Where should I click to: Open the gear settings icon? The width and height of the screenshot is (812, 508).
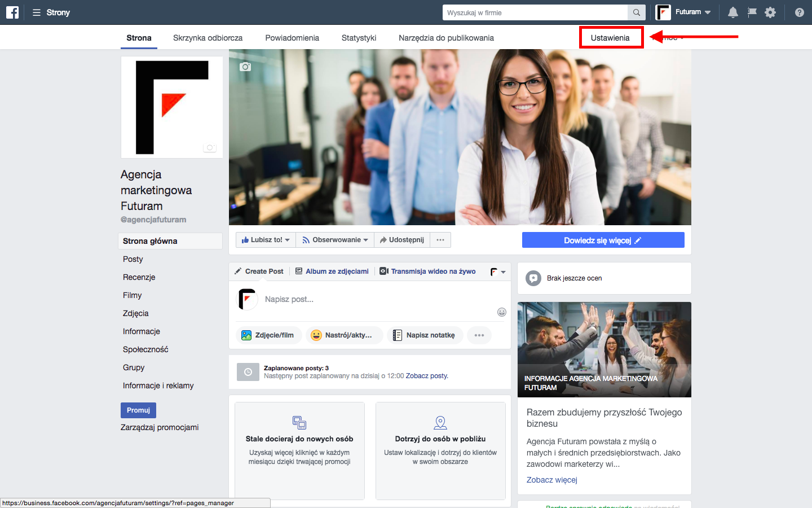(770, 12)
